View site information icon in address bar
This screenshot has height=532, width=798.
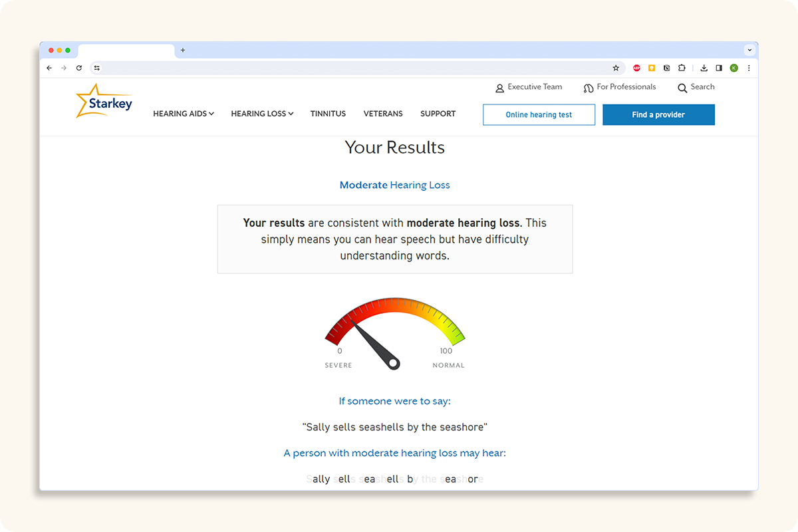pyautogui.click(x=96, y=68)
